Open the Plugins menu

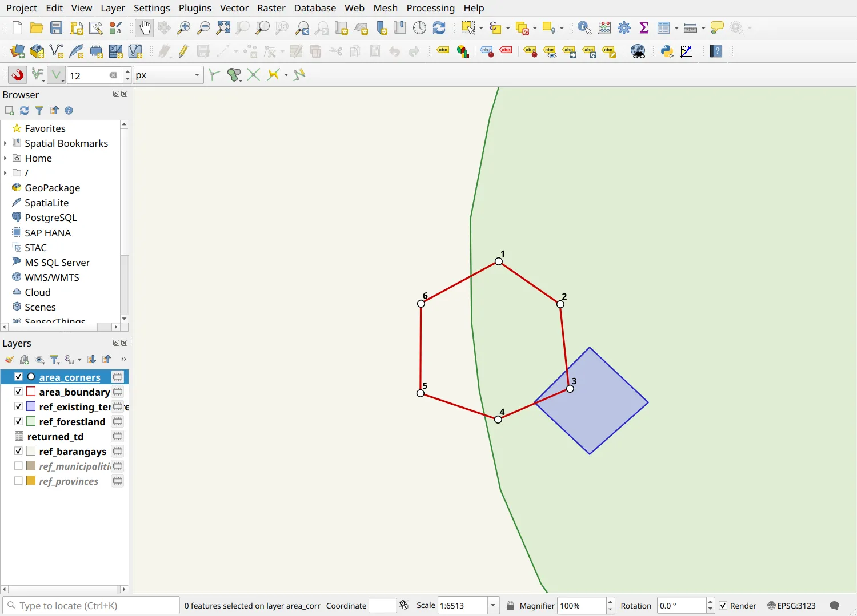point(195,8)
